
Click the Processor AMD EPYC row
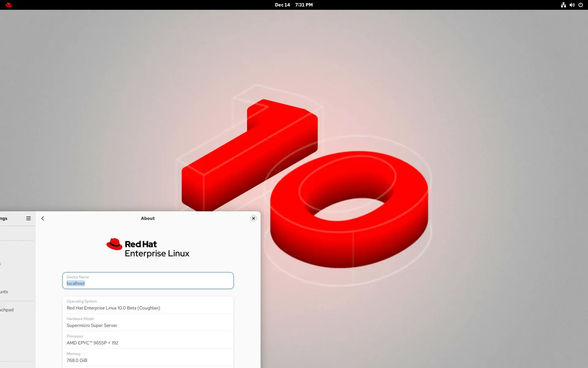148,340
